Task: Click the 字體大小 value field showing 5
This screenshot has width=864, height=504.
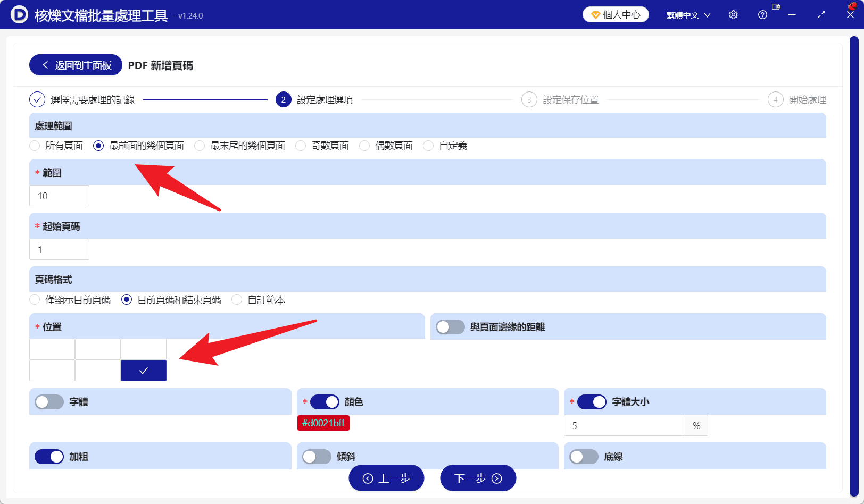Action: pyautogui.click(x=625, y=425)
